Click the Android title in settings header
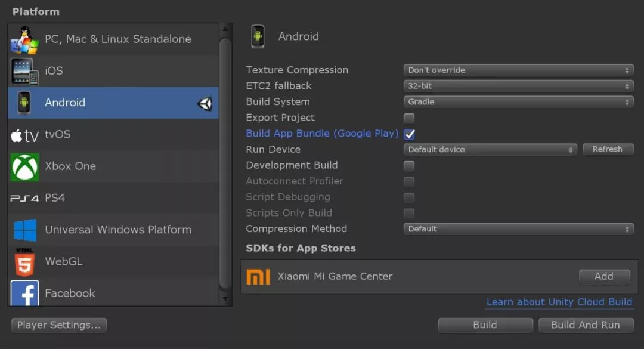Image resolution: width=644 pixels, height=349 pixels. pos(299,36)
